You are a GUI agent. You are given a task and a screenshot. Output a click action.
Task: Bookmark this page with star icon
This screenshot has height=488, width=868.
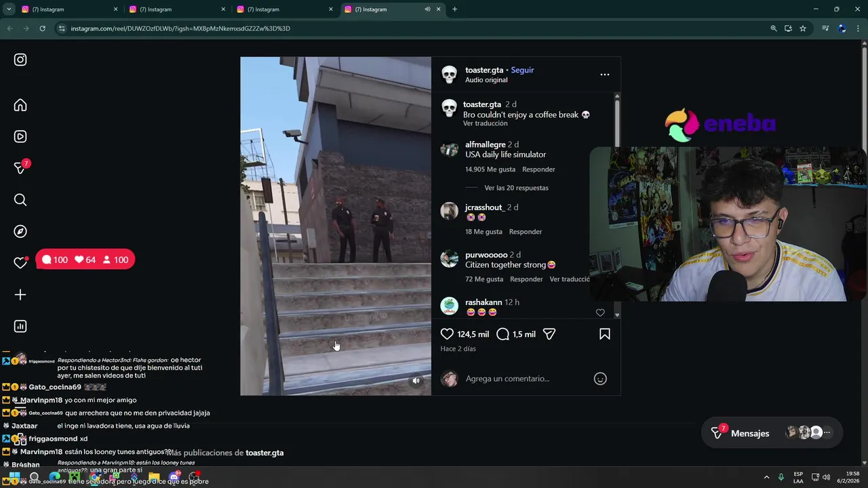(x=803, y=28)
